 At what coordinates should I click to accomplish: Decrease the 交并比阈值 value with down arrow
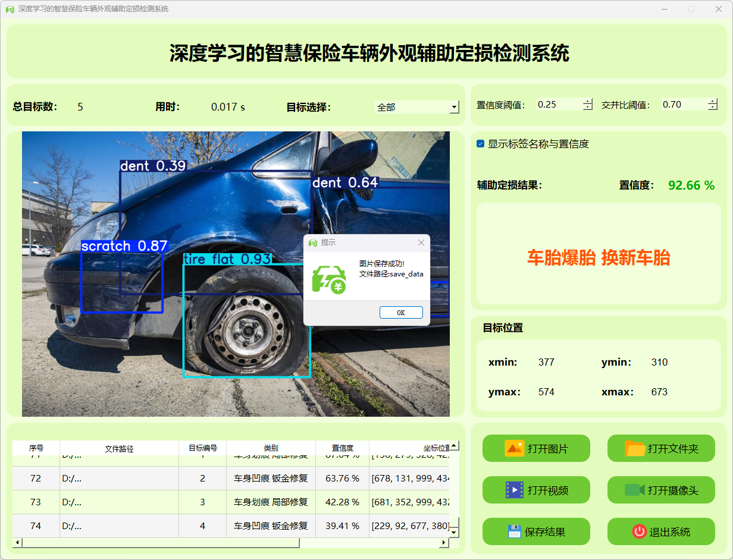(x=713, y=108)
